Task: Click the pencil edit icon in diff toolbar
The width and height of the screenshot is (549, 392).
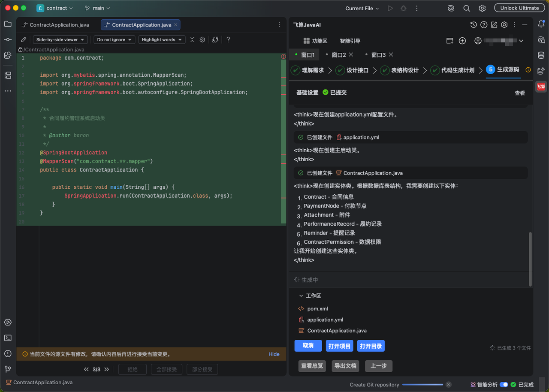Action: pos(24,39)
